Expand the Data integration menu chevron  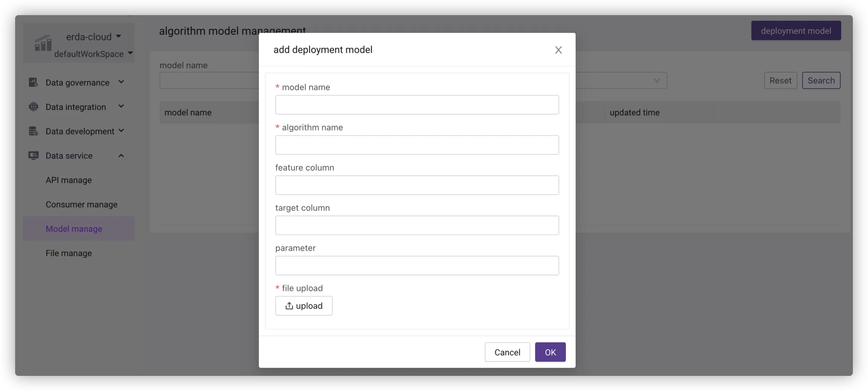coord(121,107)
